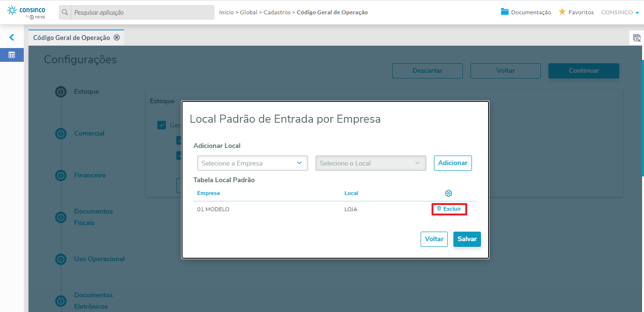This screenshot has width=644, height=312.
Task: Click the LOJA table cell
Action: (x=351, y=209)
